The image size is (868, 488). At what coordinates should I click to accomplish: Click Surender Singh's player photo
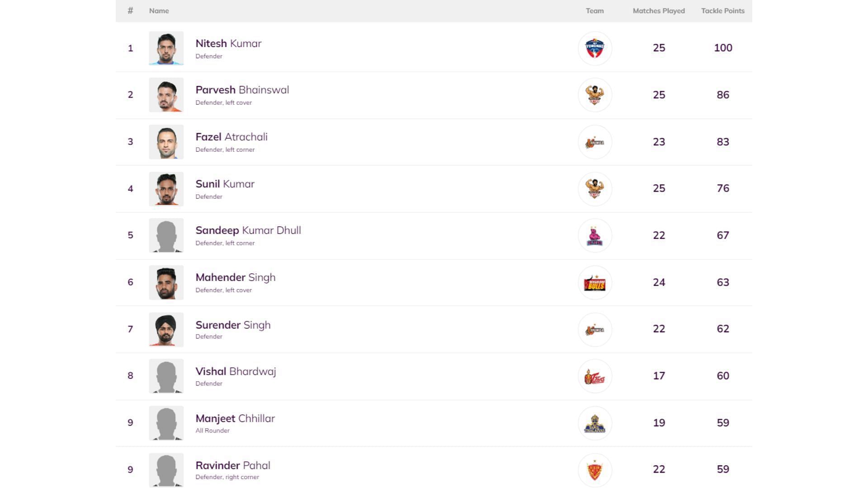(x=166, y=329)
